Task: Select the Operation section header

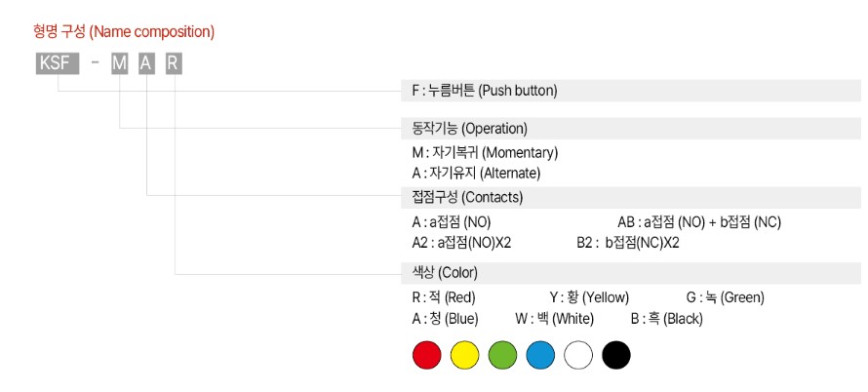Action: pos(631,129)
